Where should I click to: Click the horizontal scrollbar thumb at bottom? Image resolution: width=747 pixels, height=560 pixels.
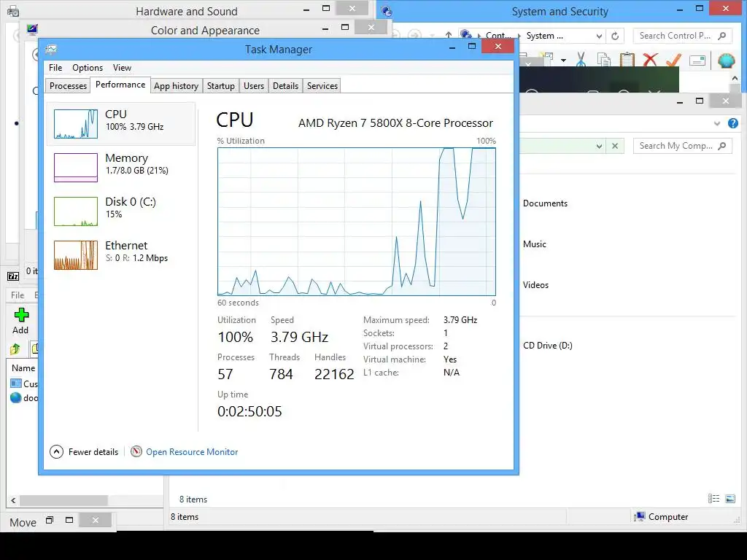(x=63, y=500)
